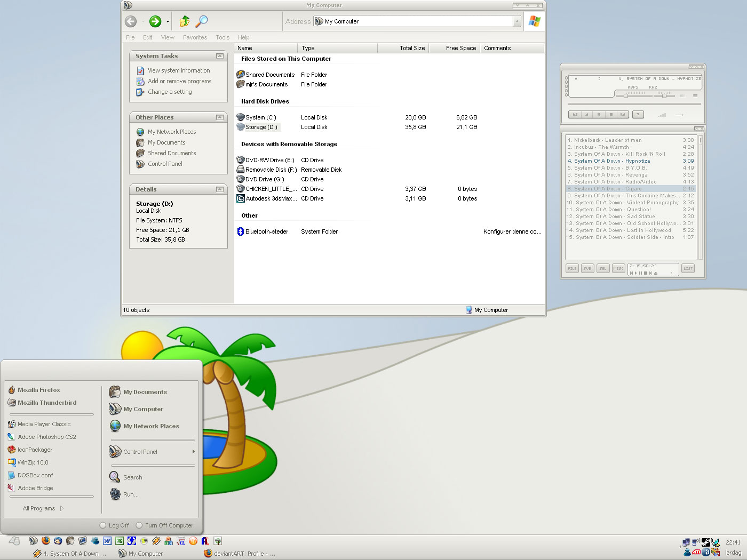Open the Edit menu

[x=148, y=37]
